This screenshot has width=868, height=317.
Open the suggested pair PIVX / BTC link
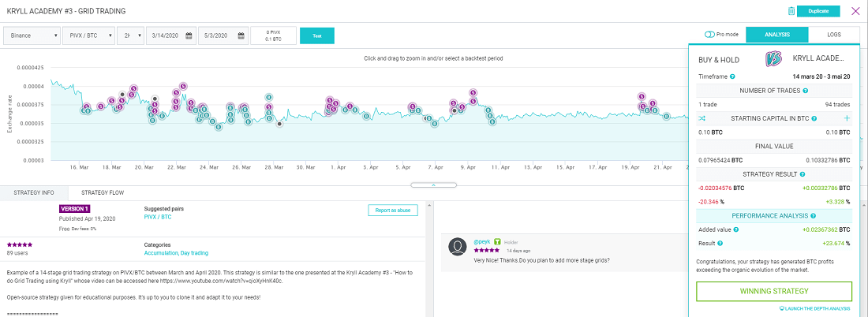[x=158, y=217]
